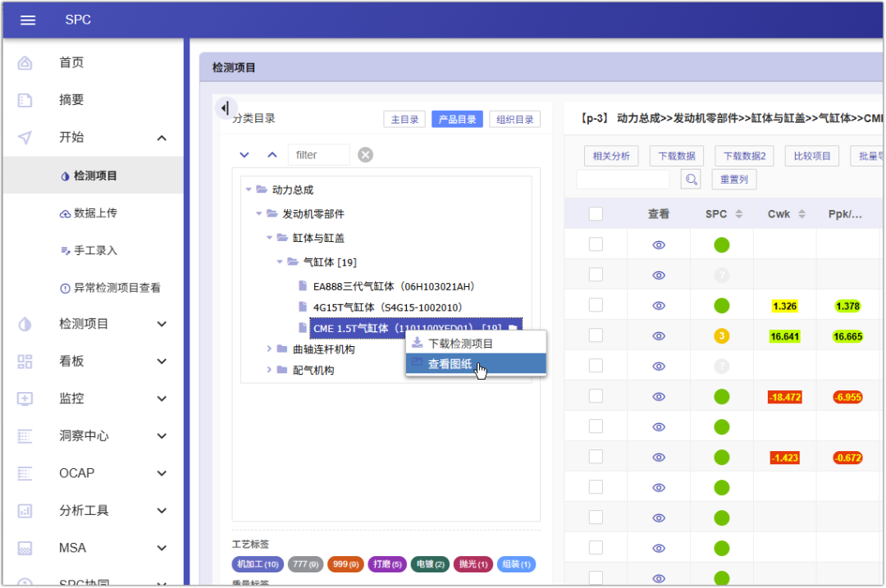
Task: Click the tree filter input field
Action: point(318,155)
